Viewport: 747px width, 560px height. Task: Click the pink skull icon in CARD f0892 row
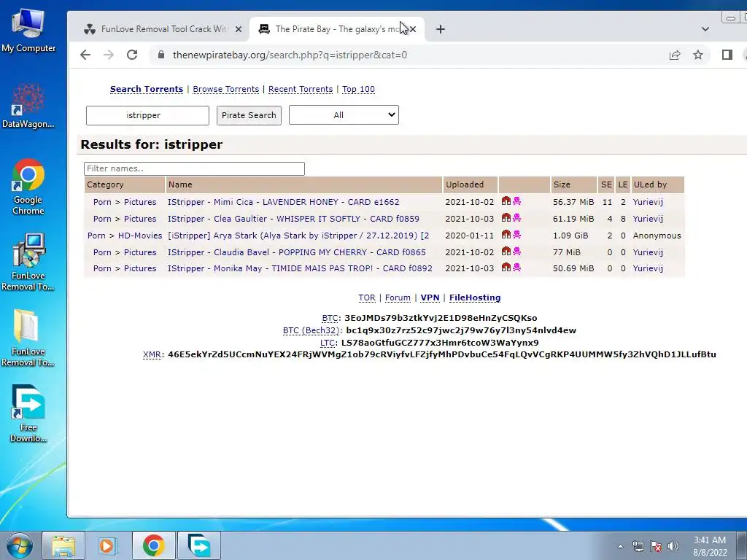pyautogui.click(x=517, y=267)
